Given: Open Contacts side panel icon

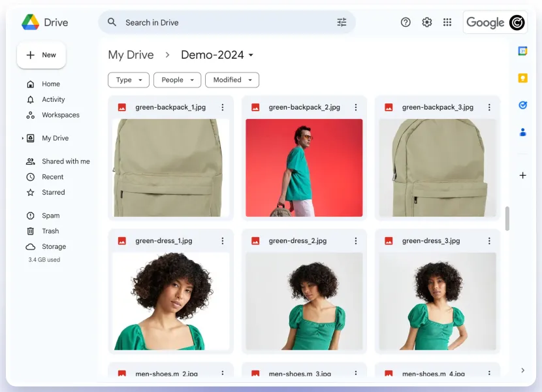Looking at the screenshot, I should coord(522,132).
